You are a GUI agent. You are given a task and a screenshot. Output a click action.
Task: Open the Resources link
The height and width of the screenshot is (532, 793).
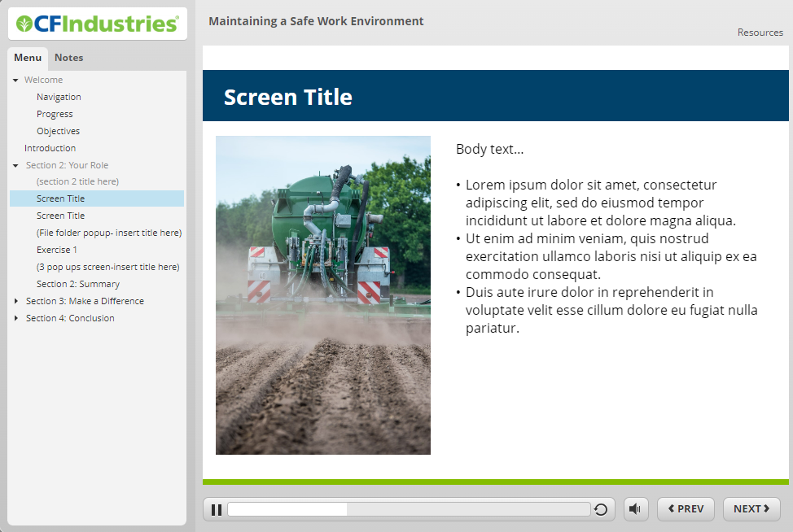pyautogui.click(x=760, y=33)
